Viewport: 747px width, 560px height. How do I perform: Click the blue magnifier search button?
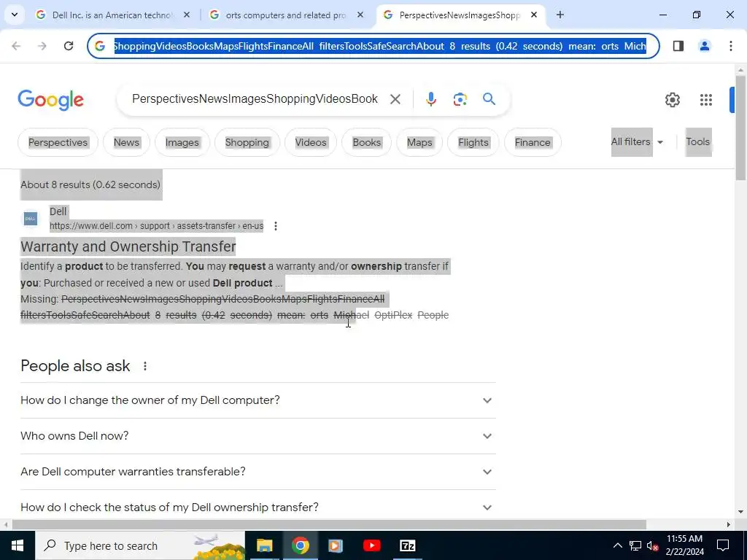[489, 99]
